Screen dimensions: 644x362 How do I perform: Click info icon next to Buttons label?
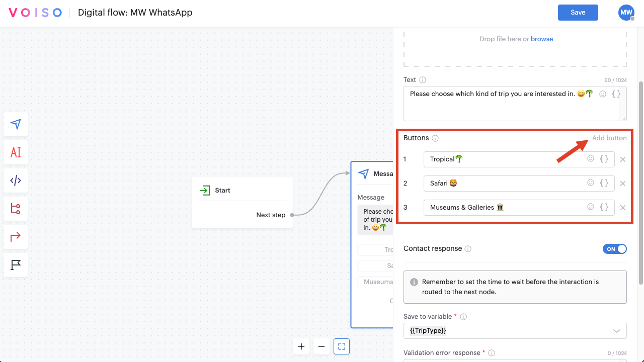pos(435,138)
